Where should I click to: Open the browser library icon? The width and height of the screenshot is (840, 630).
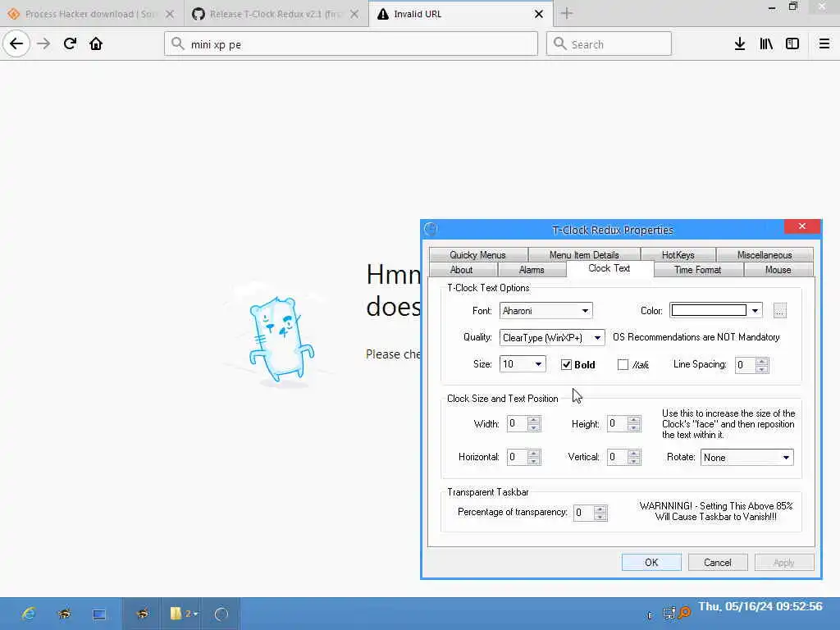pyautogui.click(x=766, y=44)
